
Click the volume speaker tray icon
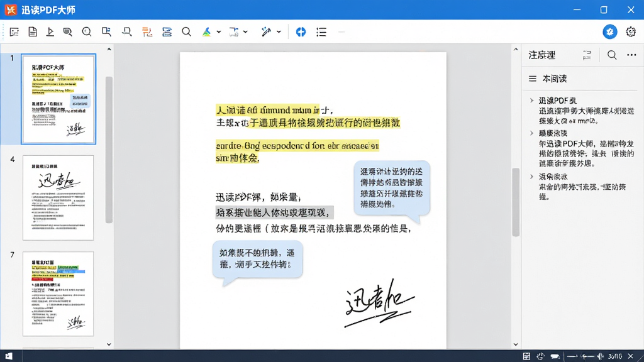point(601,356)
